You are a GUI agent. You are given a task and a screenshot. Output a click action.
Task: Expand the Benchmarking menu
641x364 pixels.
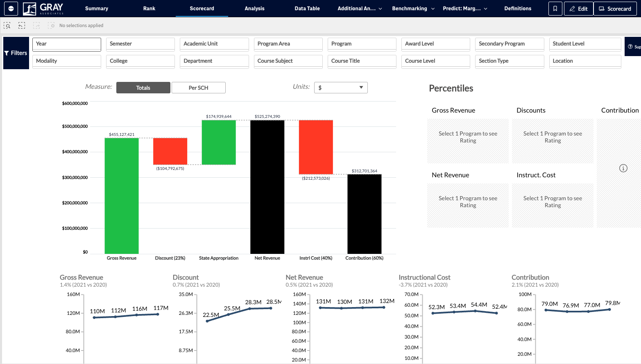[x=413, y=8]
